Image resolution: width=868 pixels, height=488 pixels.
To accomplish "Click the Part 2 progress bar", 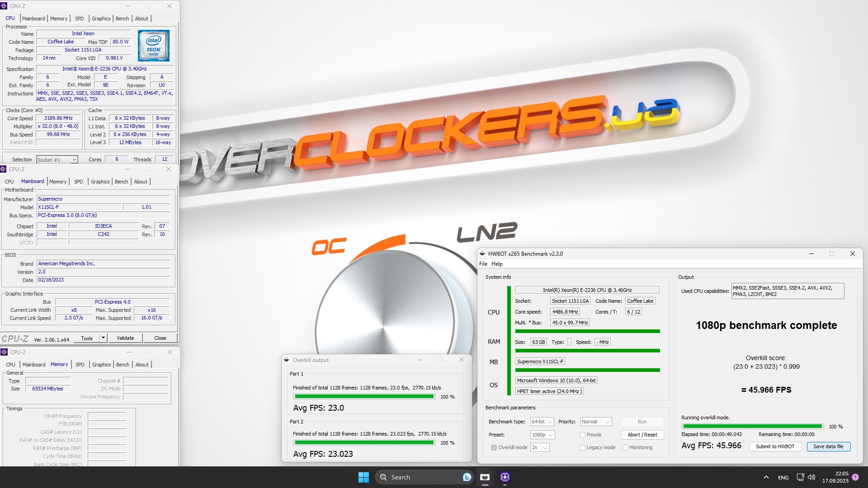I will (364, 443).
